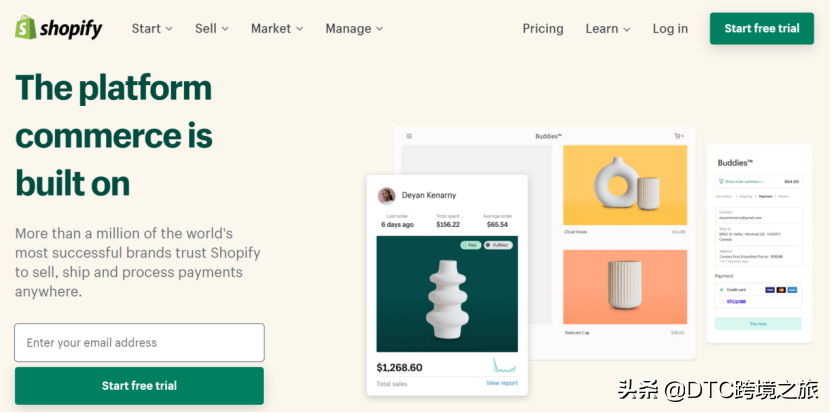This screenshot has width=831, height=413.
Task: Click the Pricing link
Action: point(543,29)
